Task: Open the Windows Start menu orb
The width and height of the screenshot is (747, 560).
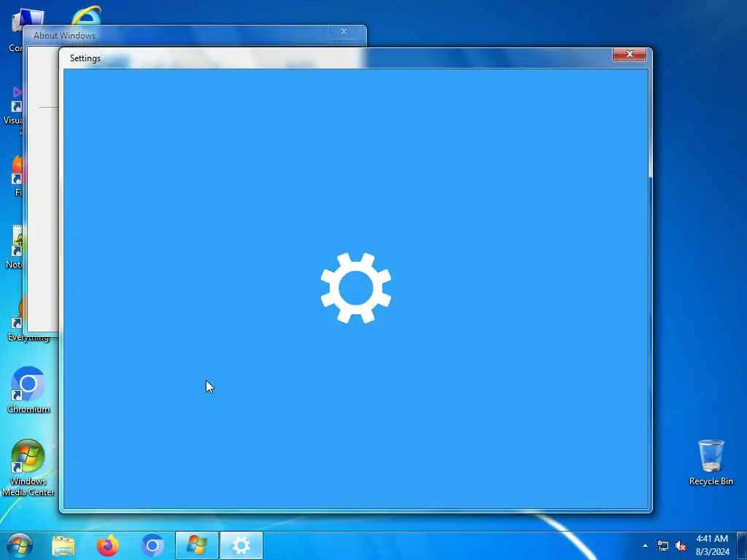Action: click(19, 545)
